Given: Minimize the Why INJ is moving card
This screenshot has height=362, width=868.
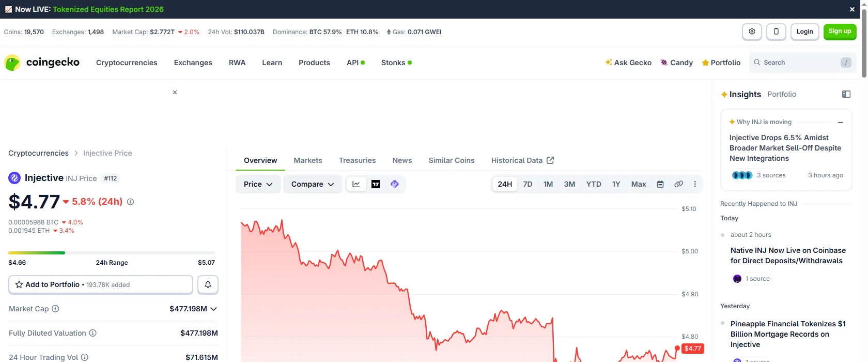Looking at the screenshot, I should (841, 122).
